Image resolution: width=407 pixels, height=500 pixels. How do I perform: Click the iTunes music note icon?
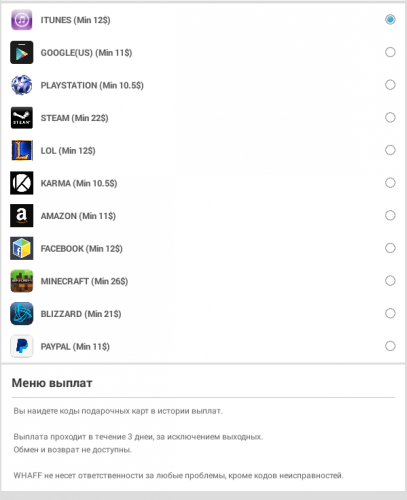point(22,20)
